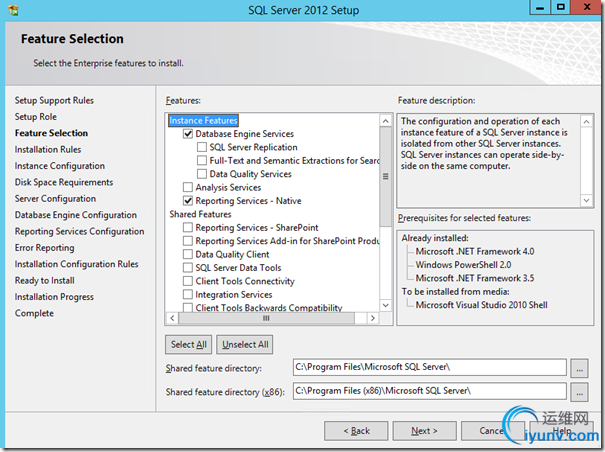Check Client Tools Connectivity
Image resolution: width=605 pixels, height=452 pixels.
188,281
